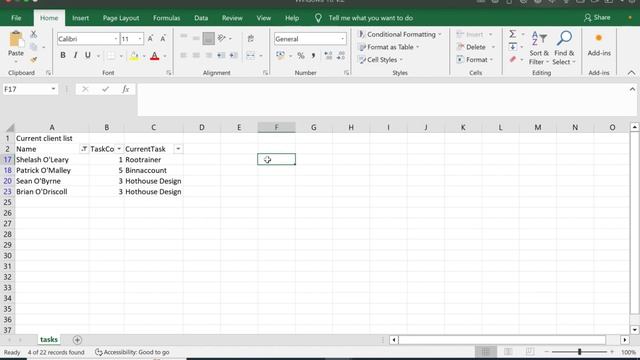Open the General number format dropdown
The width and height of the screenshot is (640, 360).
tap(342, 39)
